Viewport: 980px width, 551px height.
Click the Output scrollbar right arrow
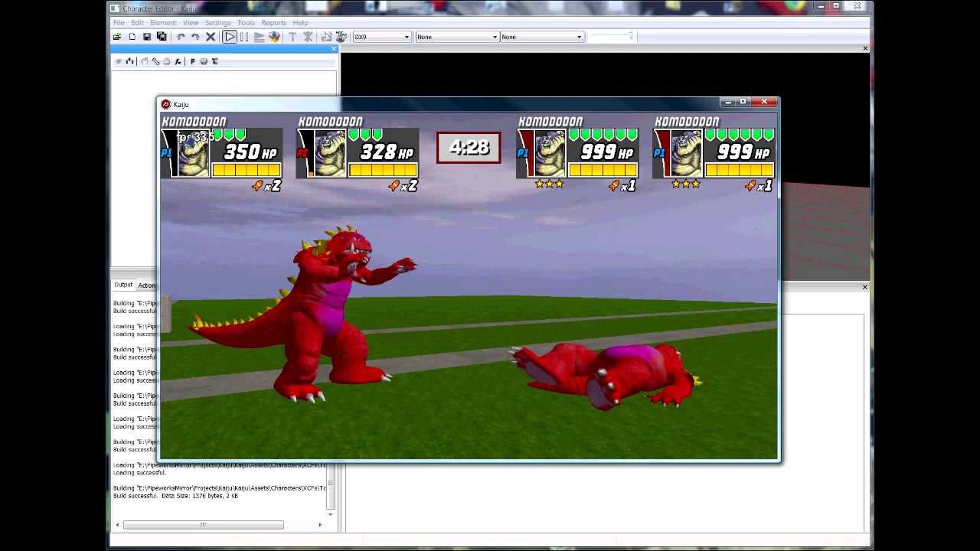click(320, 525)
